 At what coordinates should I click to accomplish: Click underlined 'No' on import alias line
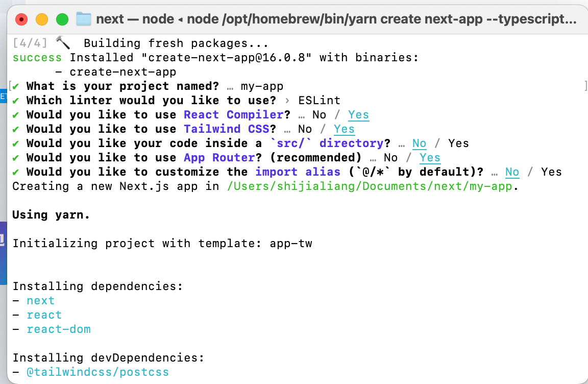[x=512, y=172]
